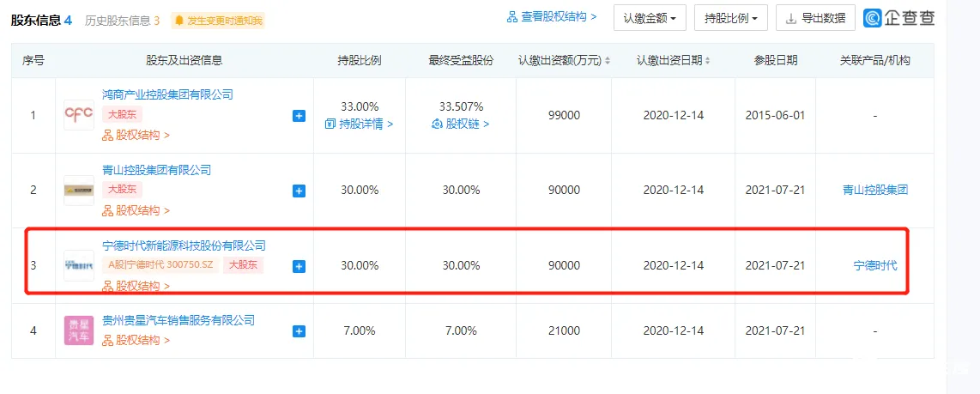
Task: Open the 股东信息 tab
Action: [x=42, y=21]
